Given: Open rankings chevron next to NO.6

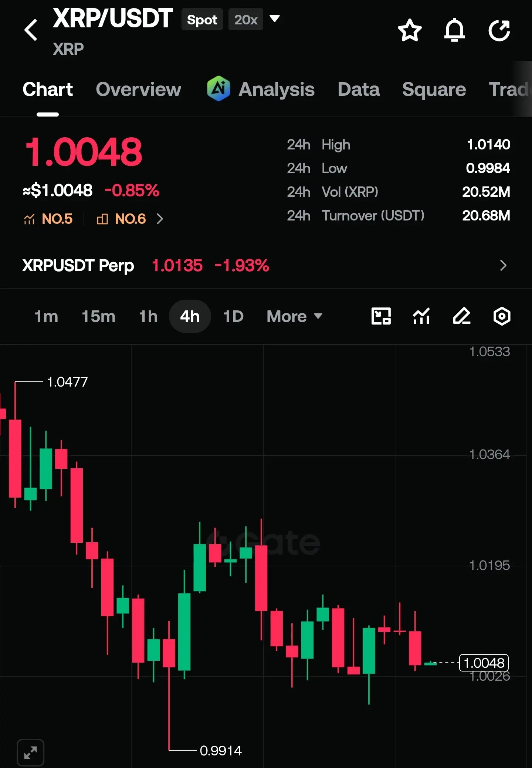Looking at the screenshot, I should click(160, 219).
